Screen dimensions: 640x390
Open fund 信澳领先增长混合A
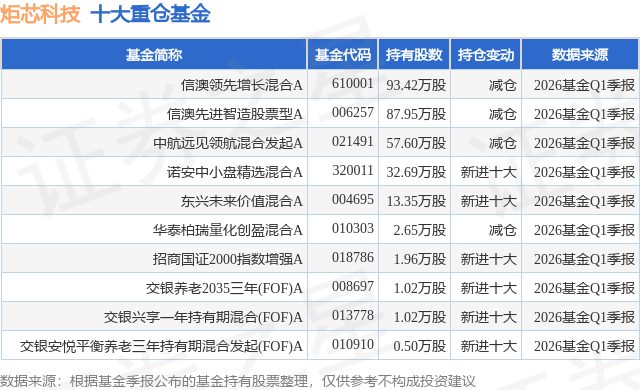pyautogui.click(x=242, y=85)
